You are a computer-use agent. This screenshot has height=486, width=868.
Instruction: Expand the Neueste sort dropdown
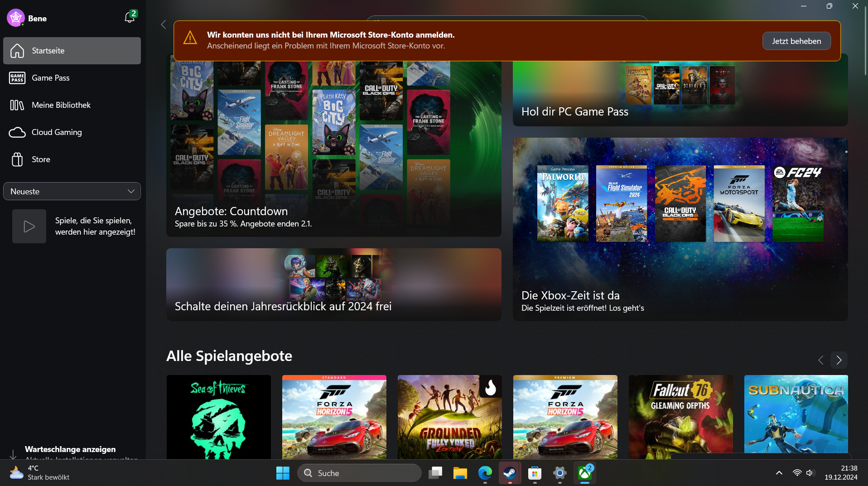point(72,191)
